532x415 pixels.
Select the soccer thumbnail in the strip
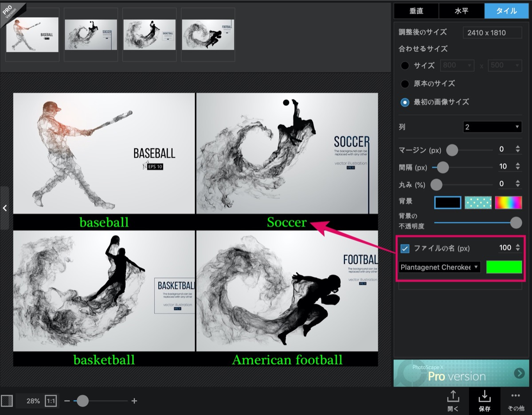[91, 35]
